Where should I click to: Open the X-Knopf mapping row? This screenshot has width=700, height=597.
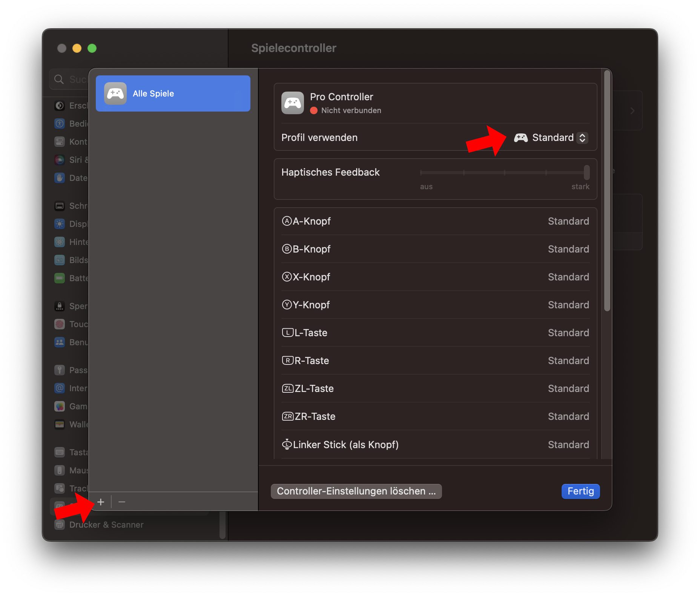point(435,277)
